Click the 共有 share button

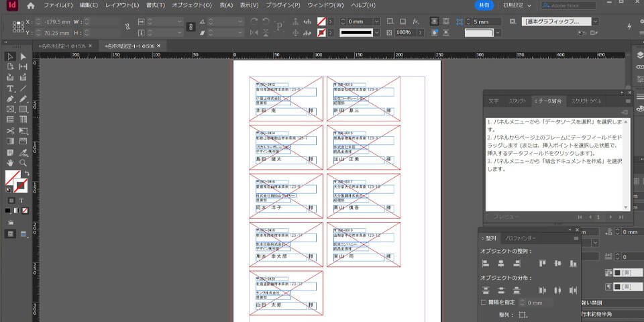[483, 5]
